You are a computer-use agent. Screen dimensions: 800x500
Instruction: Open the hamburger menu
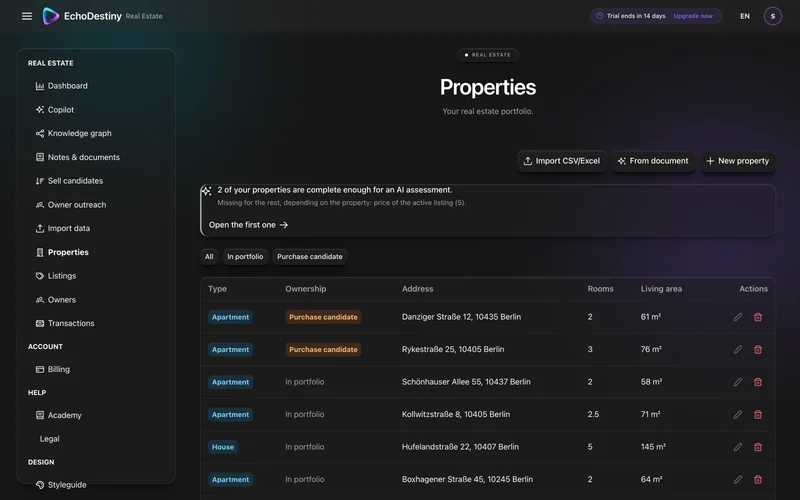click(27, 16)
